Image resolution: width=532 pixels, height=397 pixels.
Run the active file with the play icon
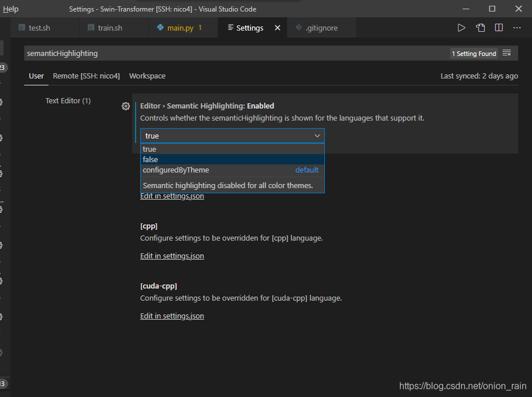[460, 27]
